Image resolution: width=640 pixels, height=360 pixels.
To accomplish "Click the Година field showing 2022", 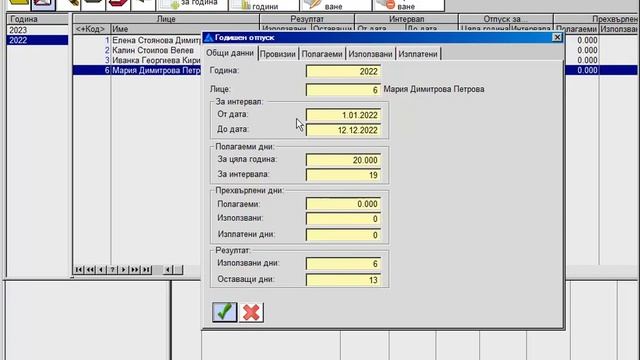I will (x=343, y=71).
